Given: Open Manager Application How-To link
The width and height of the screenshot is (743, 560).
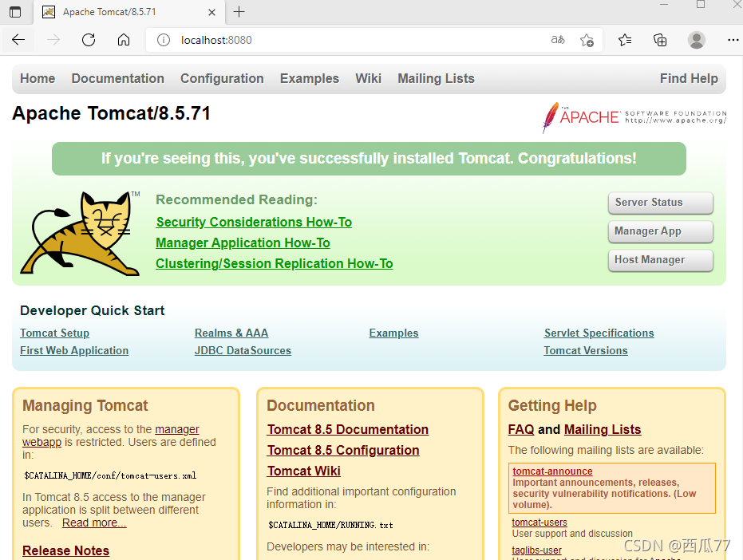Looking at the screenshot, I should coord(243,243).
